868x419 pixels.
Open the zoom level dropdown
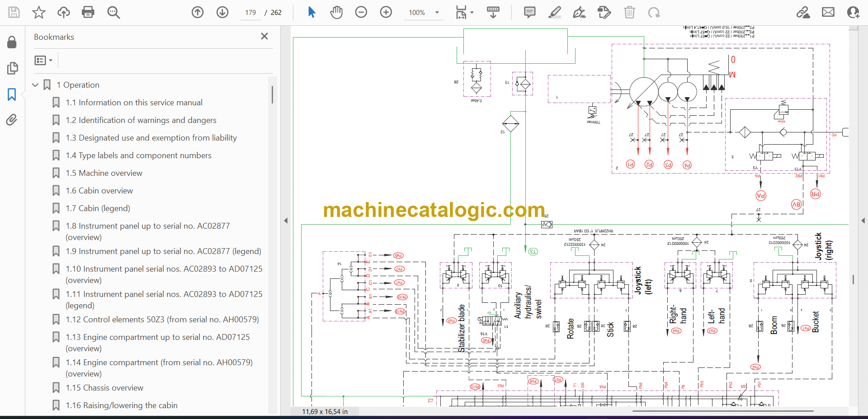[x=437, y=13]
